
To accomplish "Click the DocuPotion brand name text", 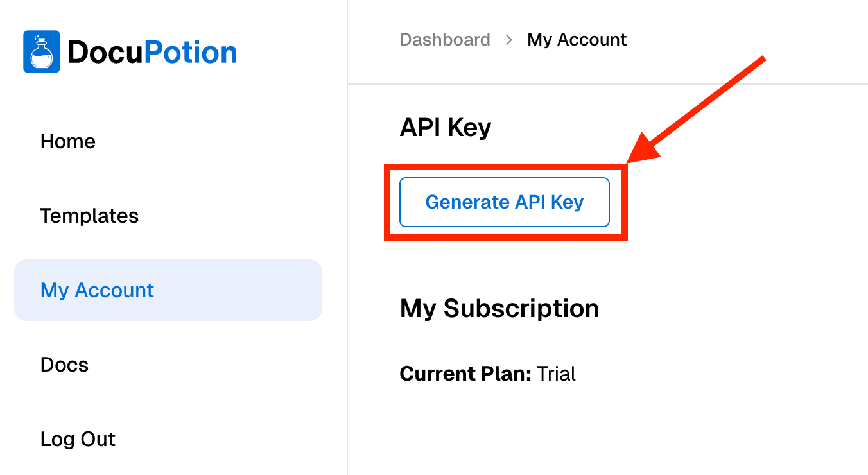I will 152,51.
